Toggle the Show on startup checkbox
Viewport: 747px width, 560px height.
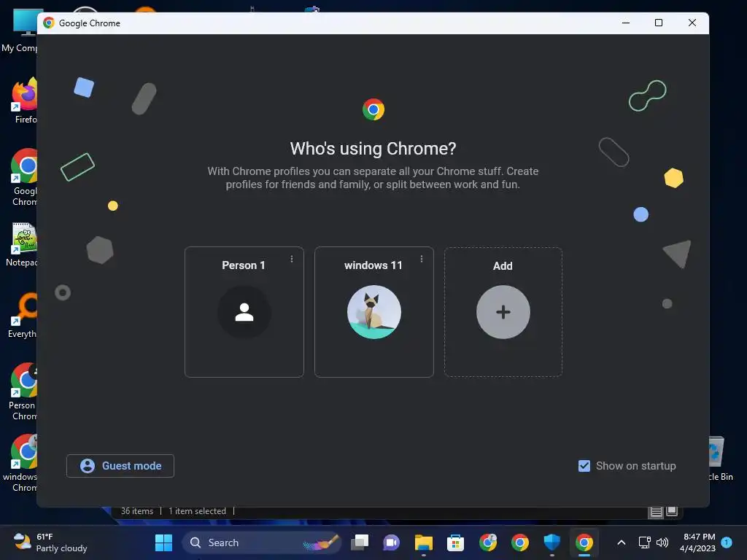tap(584, 466)
